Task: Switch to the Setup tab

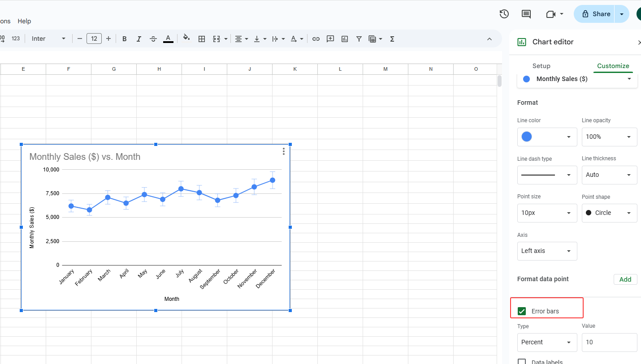Action: tap(541, 66)
